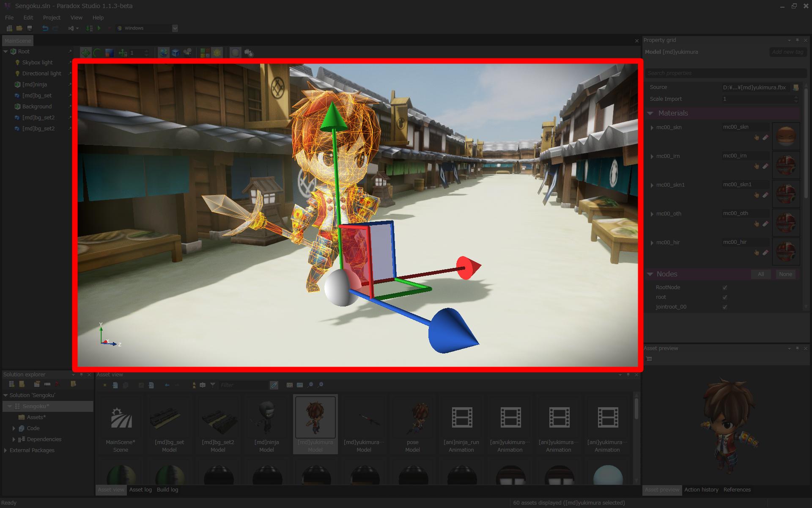The image size is (812, 508).
Task: Select the translate (move) gizmo tool
Action: pyautogui.click(x=85, y=53)
